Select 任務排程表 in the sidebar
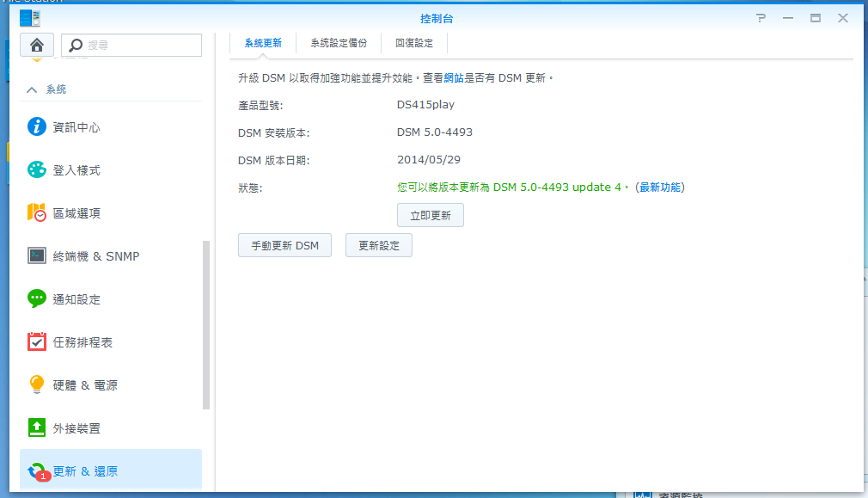The image size is (868, 498). pyautogui.click(x=111, y=342)
